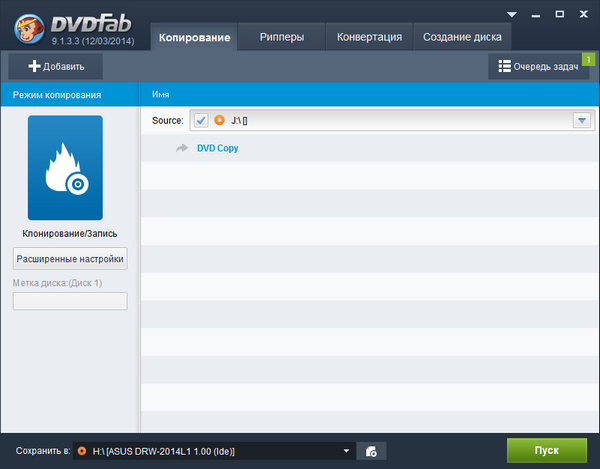Click the folder/ISO icon beside the save destination
The image size is (600, 469).
370,451
